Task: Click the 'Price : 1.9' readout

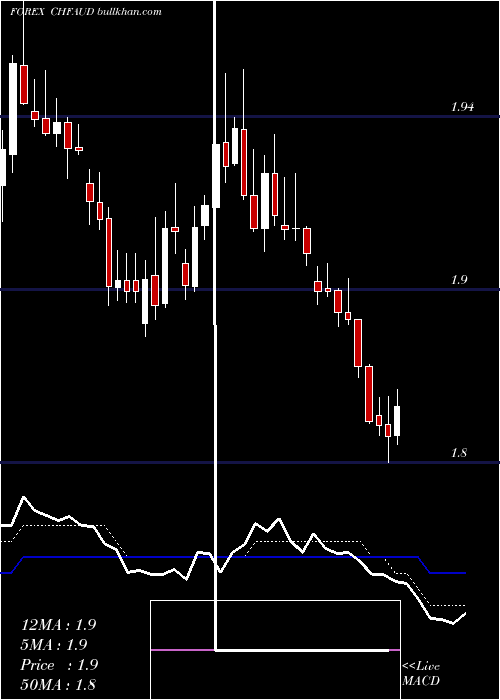Action: (x=59, y=665)
